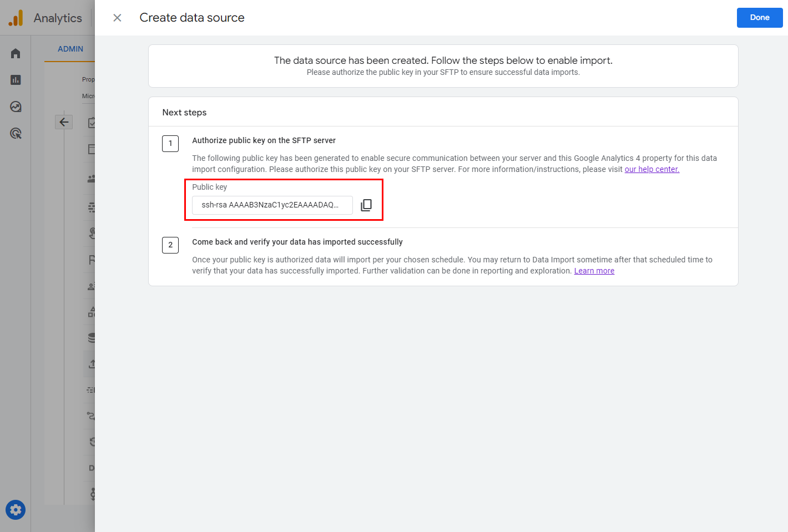Close the Create data source panel
The image size is (788, 532).
click(117, 18)
